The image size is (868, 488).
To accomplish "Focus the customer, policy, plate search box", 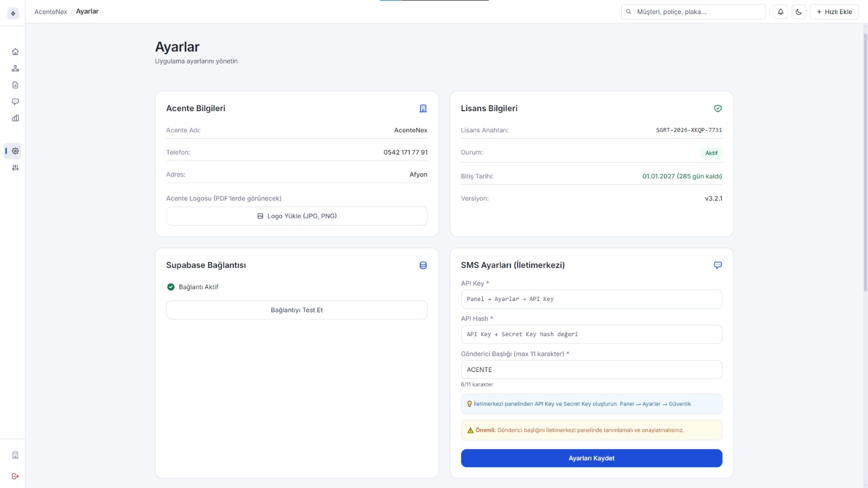I will pos(697,12).
